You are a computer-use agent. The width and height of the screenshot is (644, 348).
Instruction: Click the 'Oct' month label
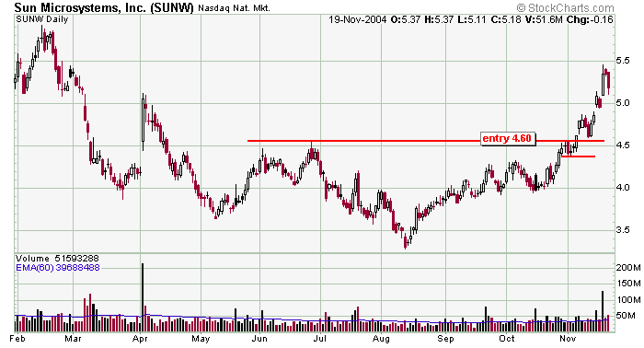[506, 339]
